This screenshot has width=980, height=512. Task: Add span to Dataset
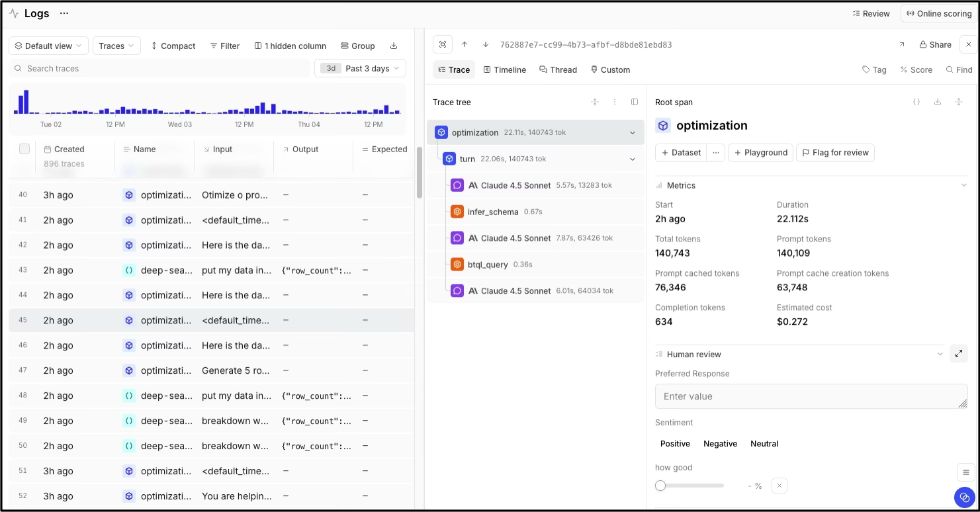click(x=681, y=152)
